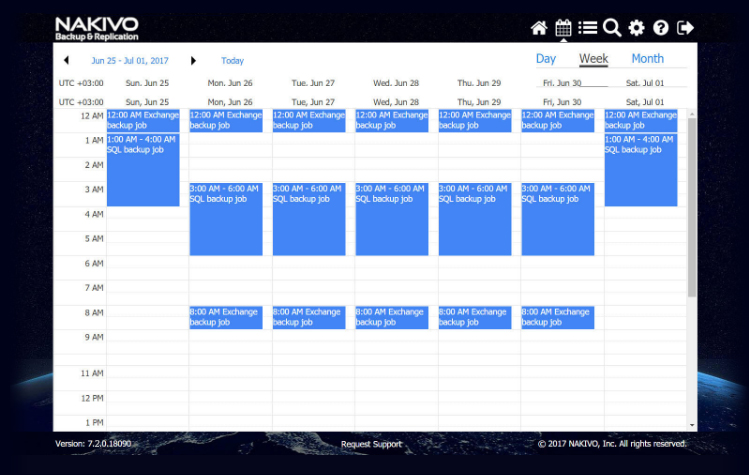Click the Jun 25 - Jul 01, 2017 date range
The height and width of the screenshot is (475, 749).
tap(130, 61)
